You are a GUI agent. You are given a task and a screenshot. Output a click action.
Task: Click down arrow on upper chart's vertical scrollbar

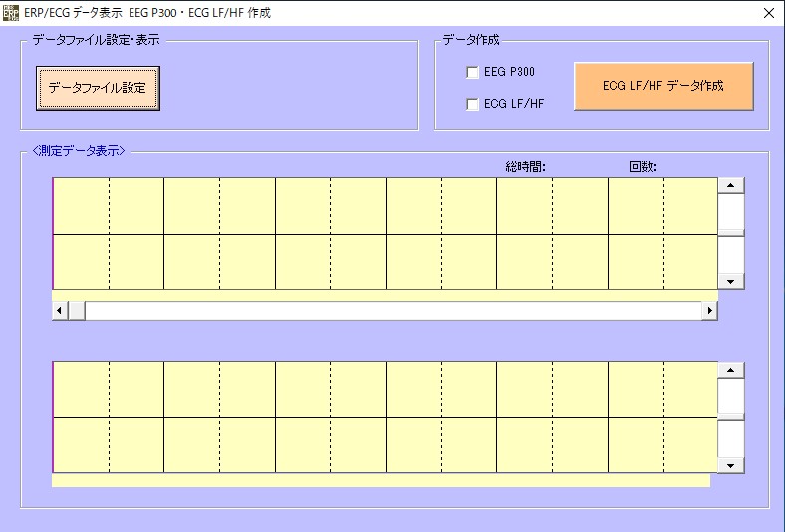(731, 281)
